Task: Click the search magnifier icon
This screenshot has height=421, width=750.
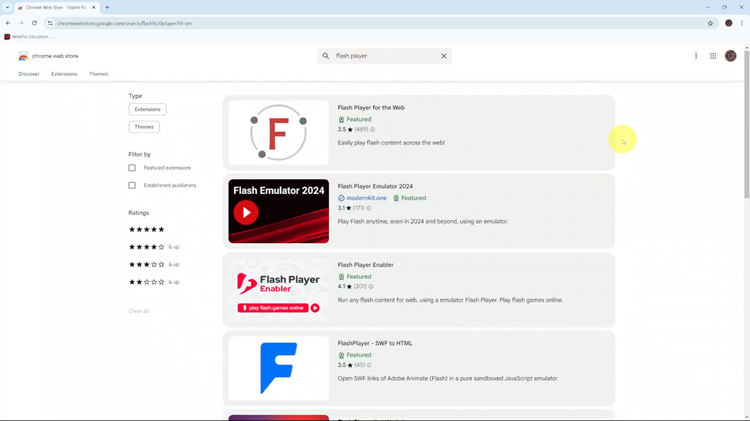Action: click(326, 56)
